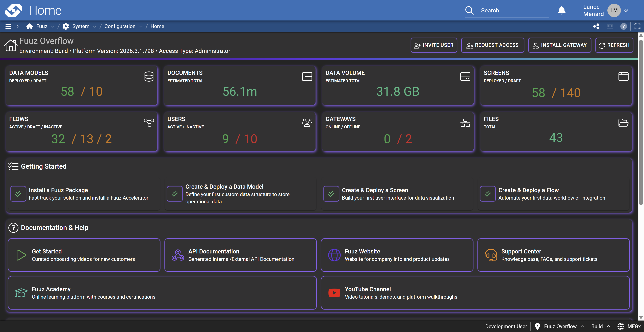The width and height of the screenshot is (644, 332).
Task: Click the Fuuz breadcrumb label
Action: point(42,26)
